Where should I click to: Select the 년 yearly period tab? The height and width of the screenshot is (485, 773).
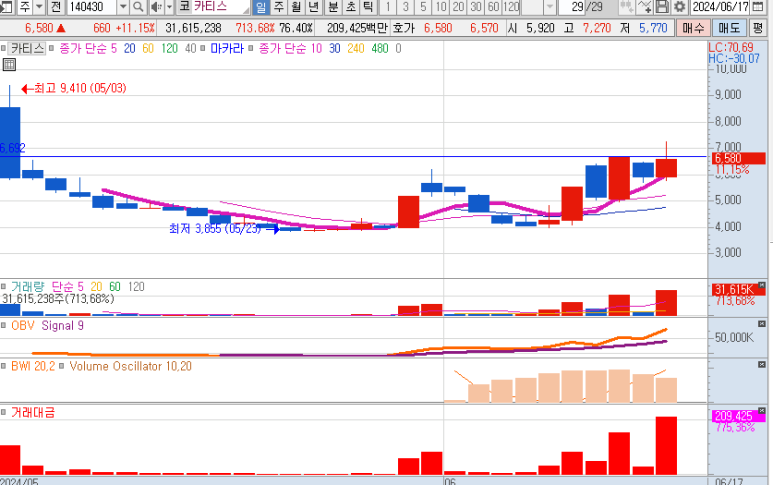[x=313, y=7]
